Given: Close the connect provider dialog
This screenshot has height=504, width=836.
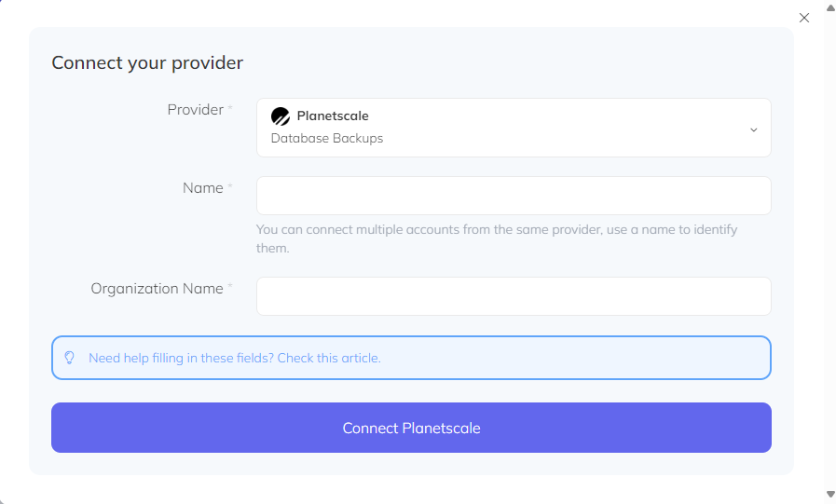Looking at the screenshot, I should 804,18.
